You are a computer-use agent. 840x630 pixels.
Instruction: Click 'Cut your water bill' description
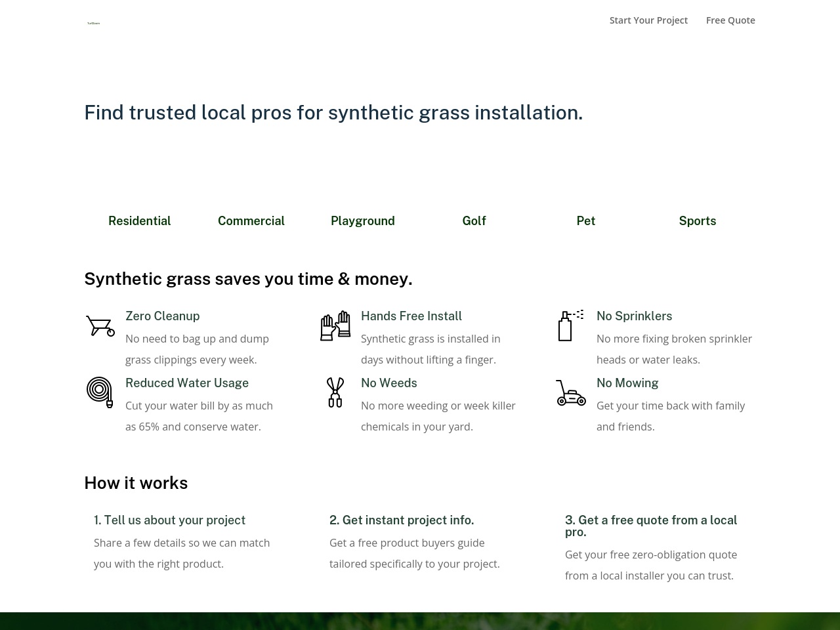pos(199,416)
